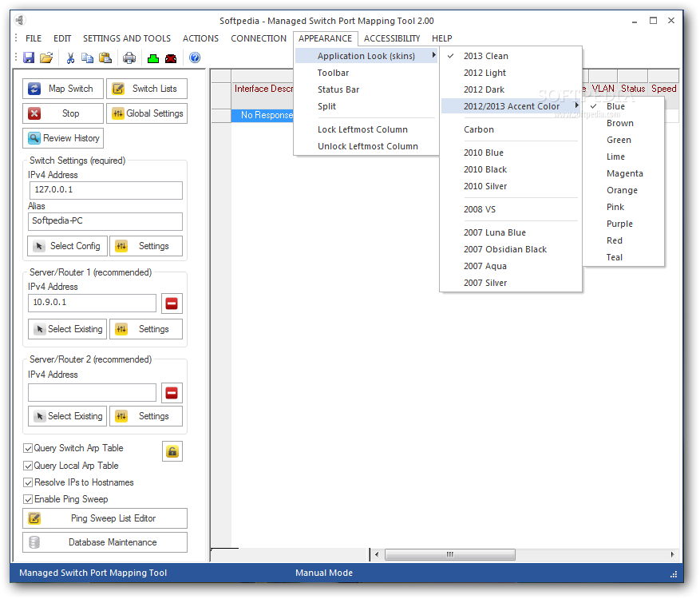The height and width of the screenshot is (599, 700).
Task: Click the Alias input field
Action: 106,221
